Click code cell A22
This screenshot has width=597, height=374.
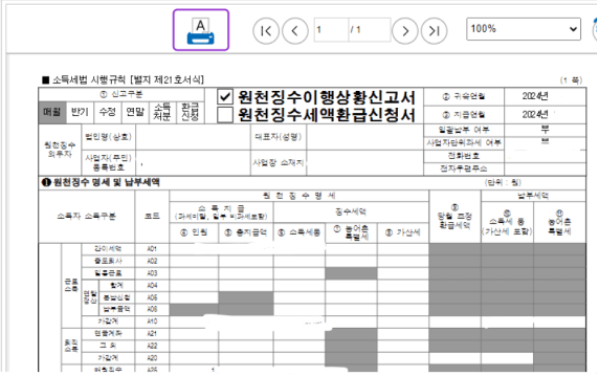point(152,346)
